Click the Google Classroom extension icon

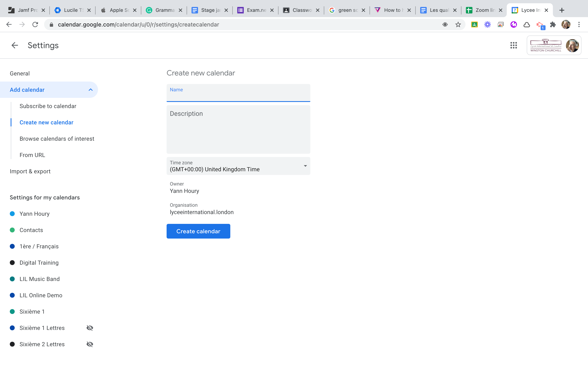[474, 24]
